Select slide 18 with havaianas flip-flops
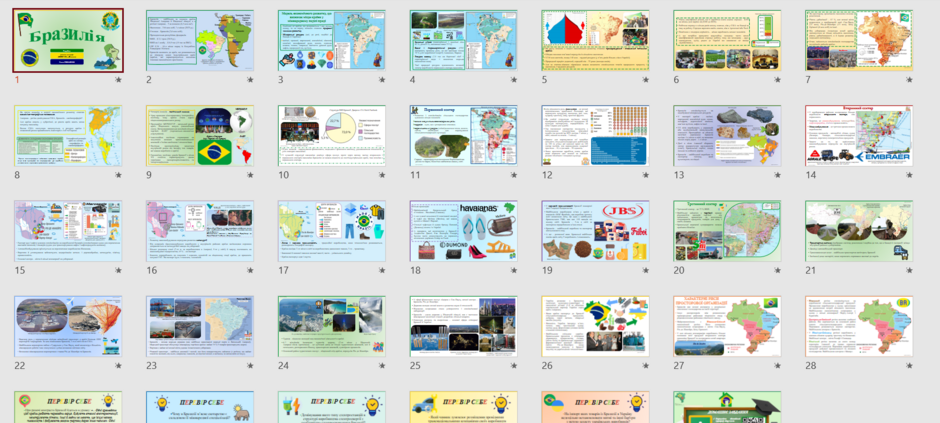 pyautogui.click(x=463, y=231)
